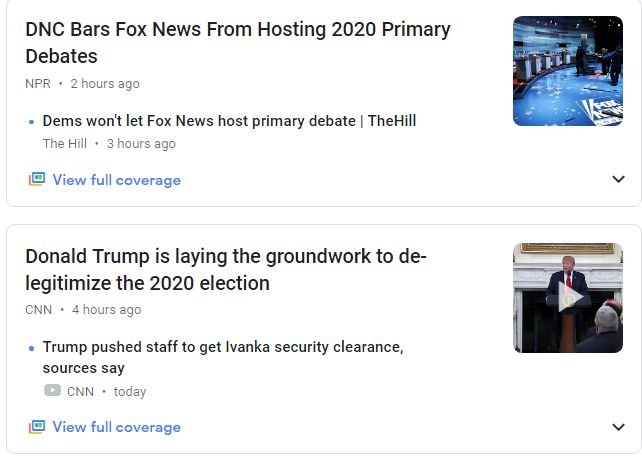Click the CNN label under the Trump headline
Image resolution: width=642 pixels, height=456 pixels.
tap(39, 310)
